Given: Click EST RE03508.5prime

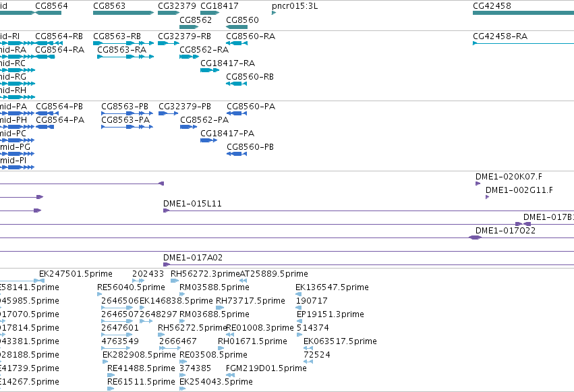Looking at the screenshot, I should point(183,362).
